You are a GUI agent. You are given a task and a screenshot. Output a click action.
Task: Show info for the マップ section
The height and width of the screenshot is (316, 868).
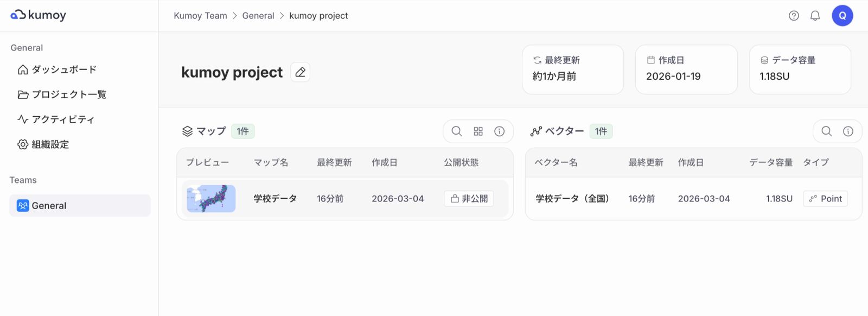pos(500,131)
